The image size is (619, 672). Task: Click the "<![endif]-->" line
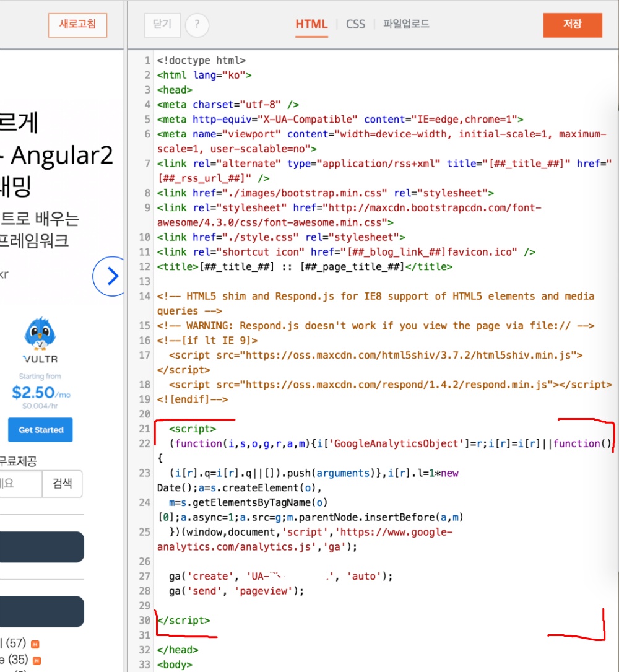tap(193, 399)
